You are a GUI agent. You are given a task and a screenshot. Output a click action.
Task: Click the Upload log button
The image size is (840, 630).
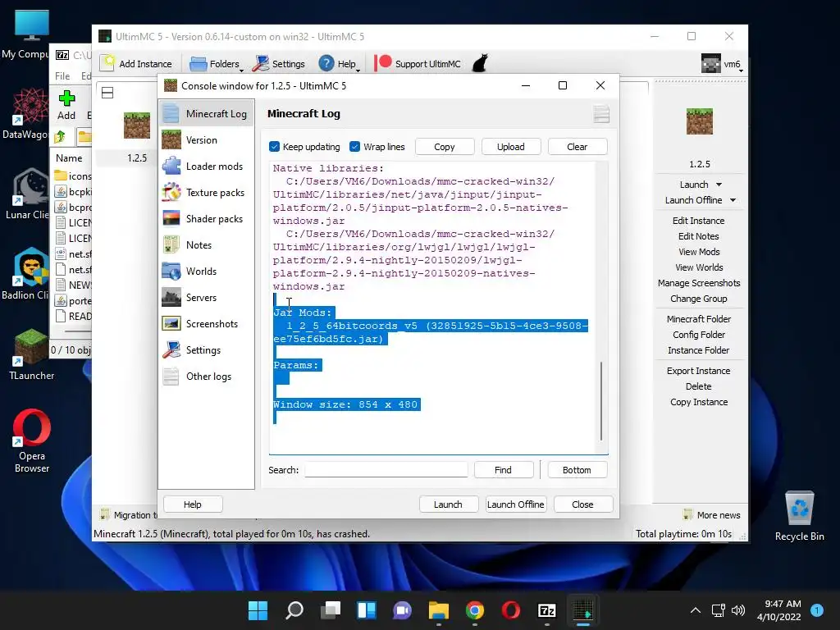click(511, 147)
